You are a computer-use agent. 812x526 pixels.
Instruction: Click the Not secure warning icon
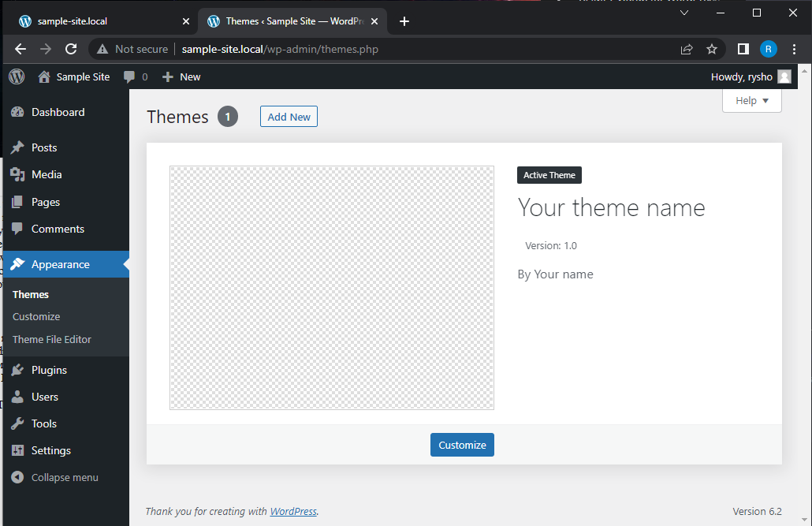pyautogui.click(x=102, y=49)
